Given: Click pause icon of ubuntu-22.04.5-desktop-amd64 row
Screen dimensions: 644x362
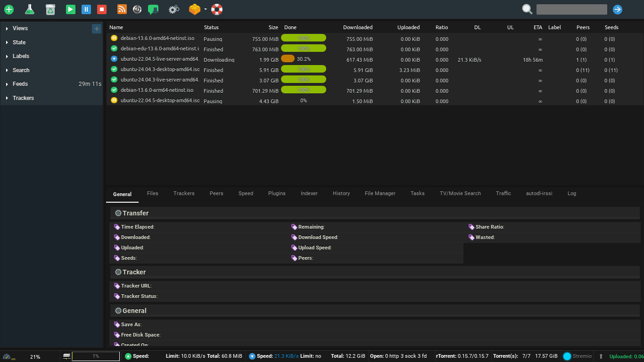Looking at the screenshot, I should pos(114,100).
